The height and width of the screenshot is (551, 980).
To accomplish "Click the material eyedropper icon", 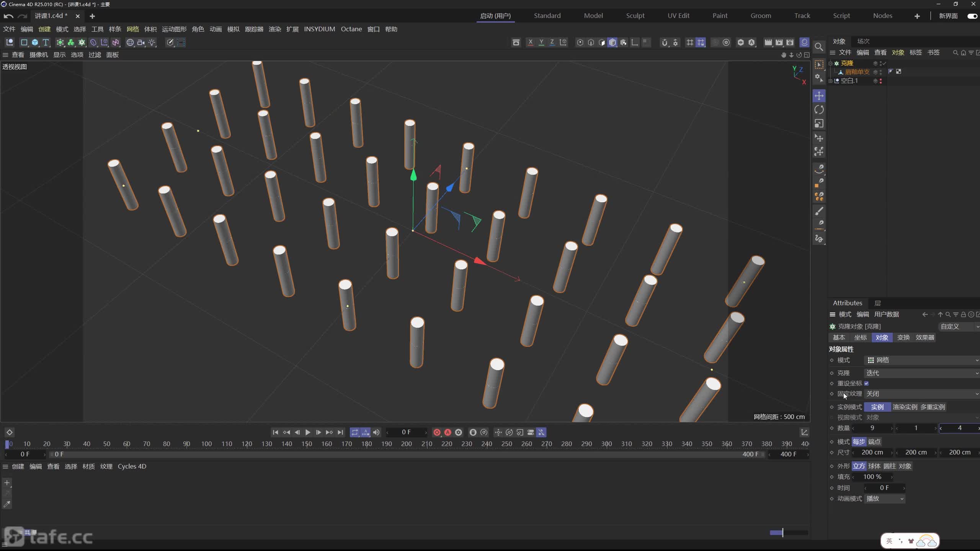I will [x=7, y=504].
